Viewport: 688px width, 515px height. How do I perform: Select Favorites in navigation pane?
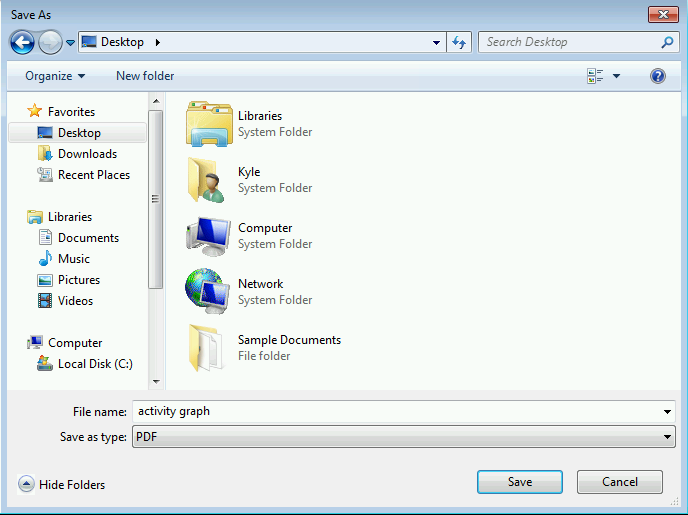pyautogui.click(x=71, y=112)
